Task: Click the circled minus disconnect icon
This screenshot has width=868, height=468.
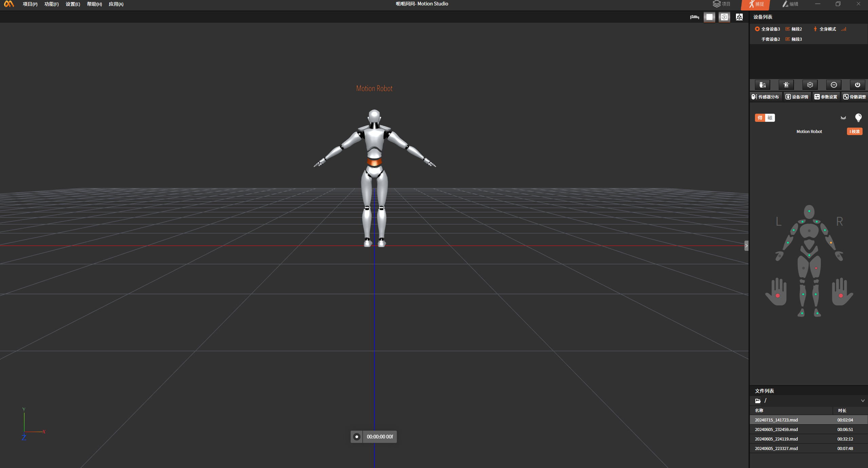Action: [x=834, y=85]
